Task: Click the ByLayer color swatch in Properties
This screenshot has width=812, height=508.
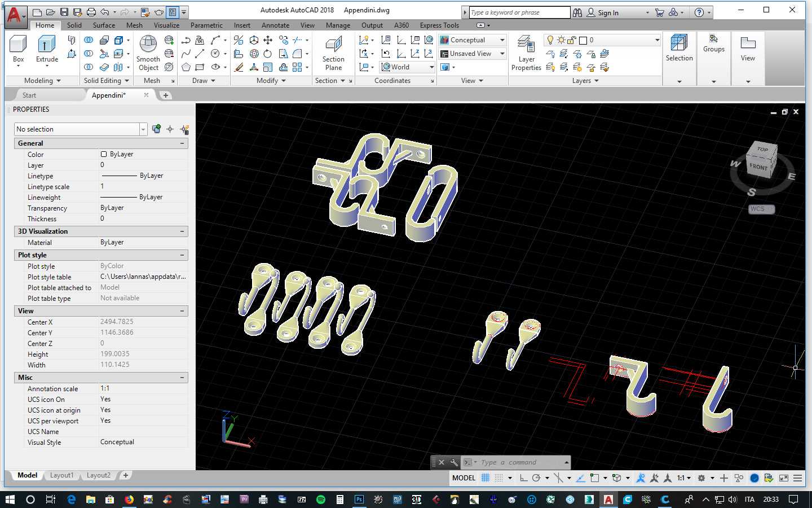Action: [104, 154]
